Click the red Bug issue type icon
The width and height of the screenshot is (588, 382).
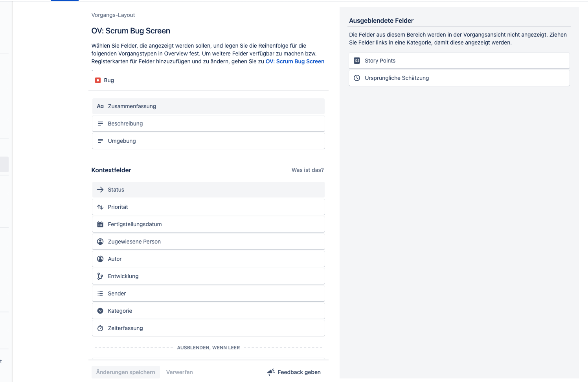click(98, 80)
